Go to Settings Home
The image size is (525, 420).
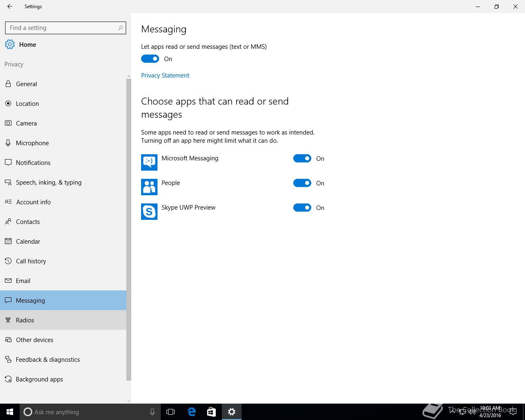[27, 44]
